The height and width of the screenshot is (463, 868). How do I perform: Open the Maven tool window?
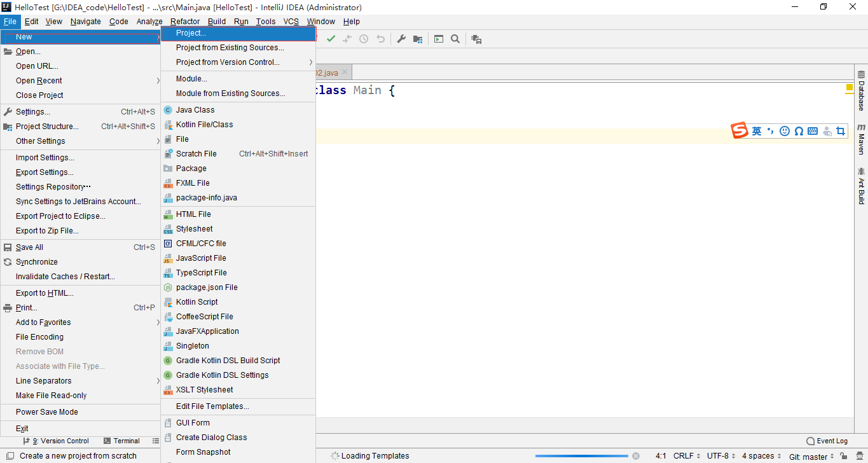[x=861, y=139]
